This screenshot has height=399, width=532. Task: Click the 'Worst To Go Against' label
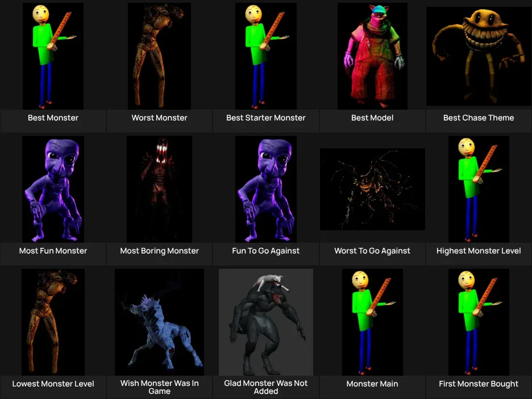pyautogui.click(x=372, y=251)
